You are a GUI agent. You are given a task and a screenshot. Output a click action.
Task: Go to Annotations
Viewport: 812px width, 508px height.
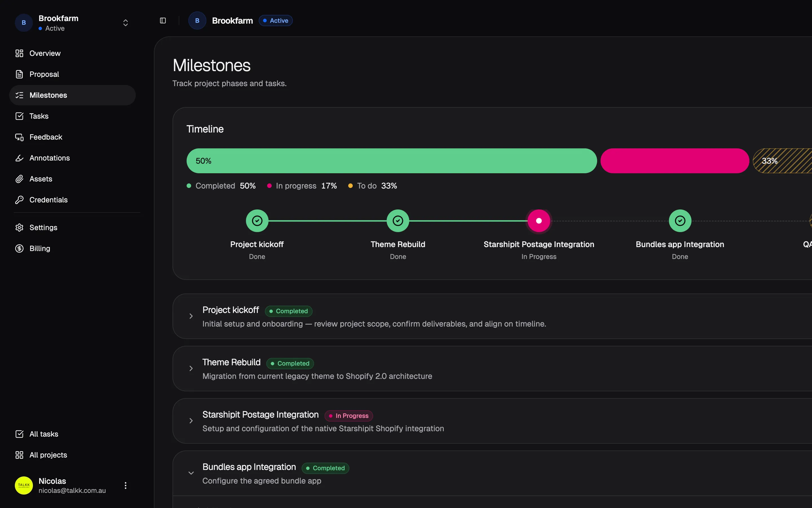(x=72, y=158)
